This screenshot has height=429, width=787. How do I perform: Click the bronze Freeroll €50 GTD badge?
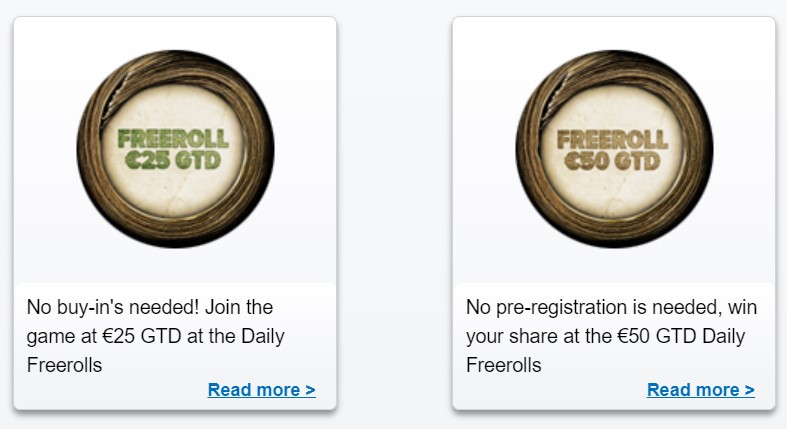click(614, 149)
